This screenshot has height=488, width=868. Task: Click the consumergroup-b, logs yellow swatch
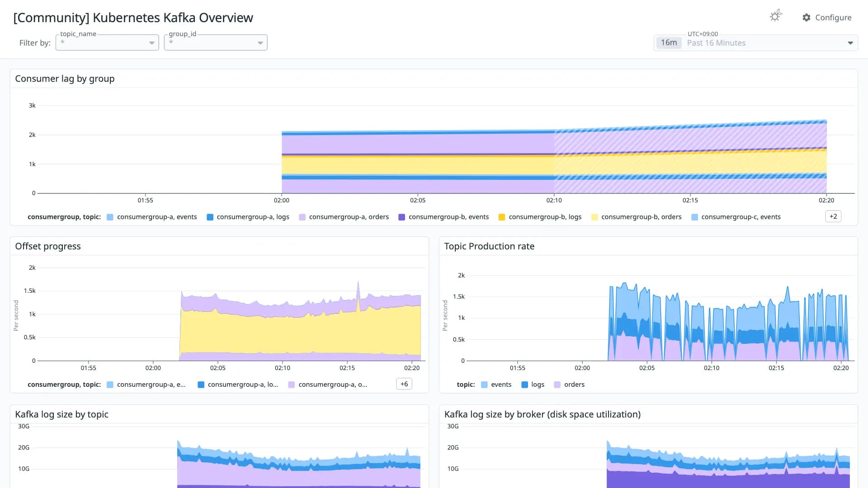pos(501,217)
